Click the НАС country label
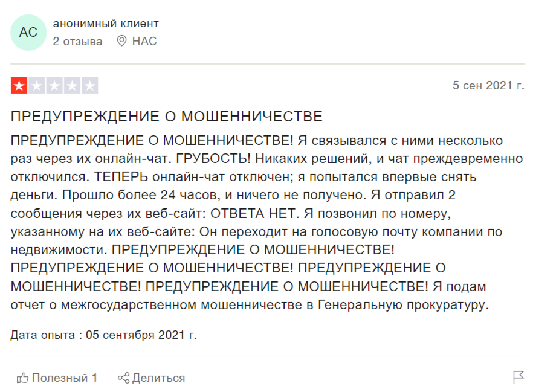Image resolution: width=533 pixels, height=392 pixels. pyautogui.click(x=144, y=42)
